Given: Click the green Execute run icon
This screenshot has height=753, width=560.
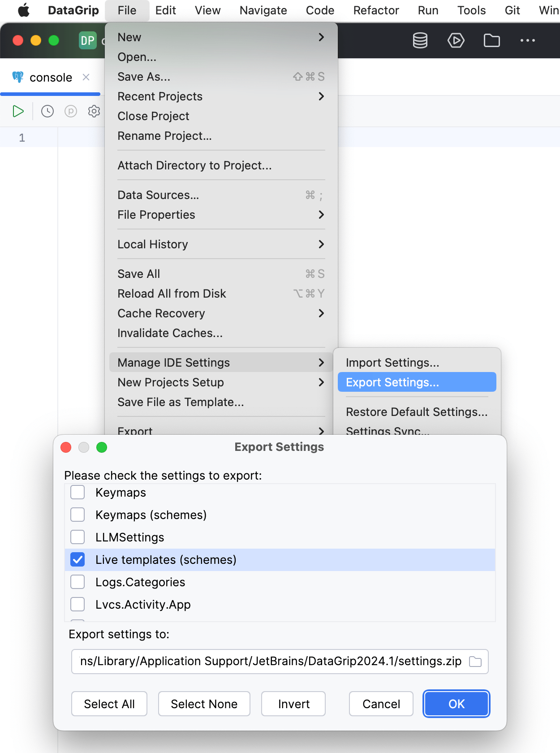Looking at the screenshot, I should pos(18,111).
